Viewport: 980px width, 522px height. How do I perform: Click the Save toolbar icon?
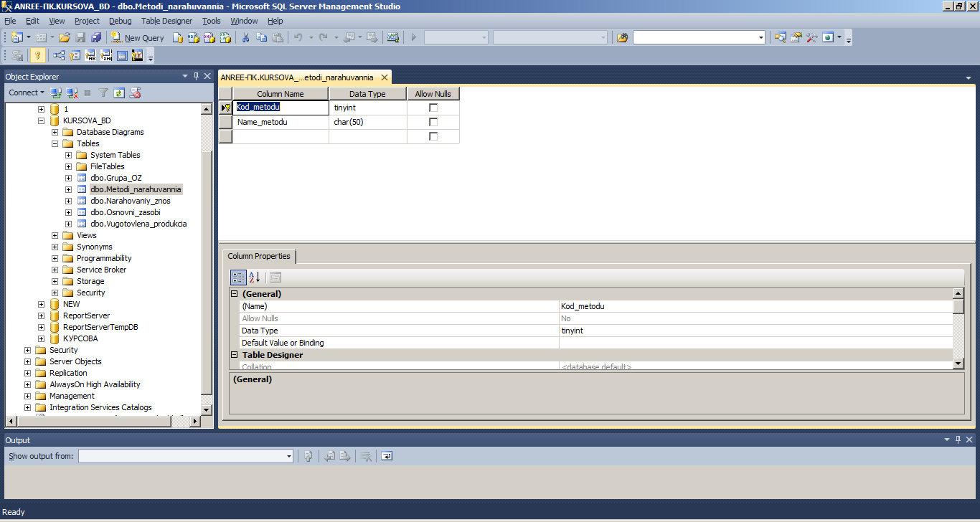80,37
